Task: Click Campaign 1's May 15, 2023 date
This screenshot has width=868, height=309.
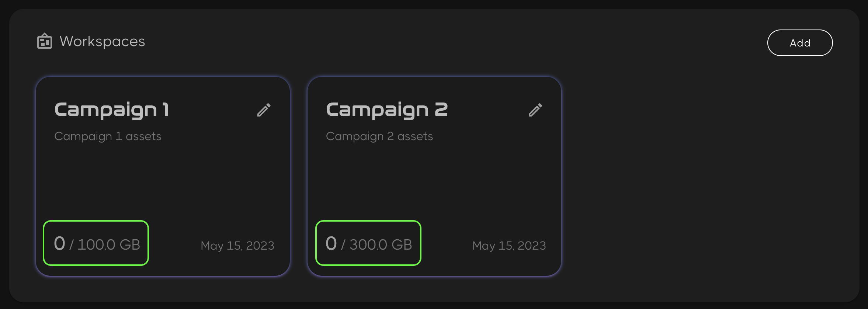Action: [x=237, y=246]
